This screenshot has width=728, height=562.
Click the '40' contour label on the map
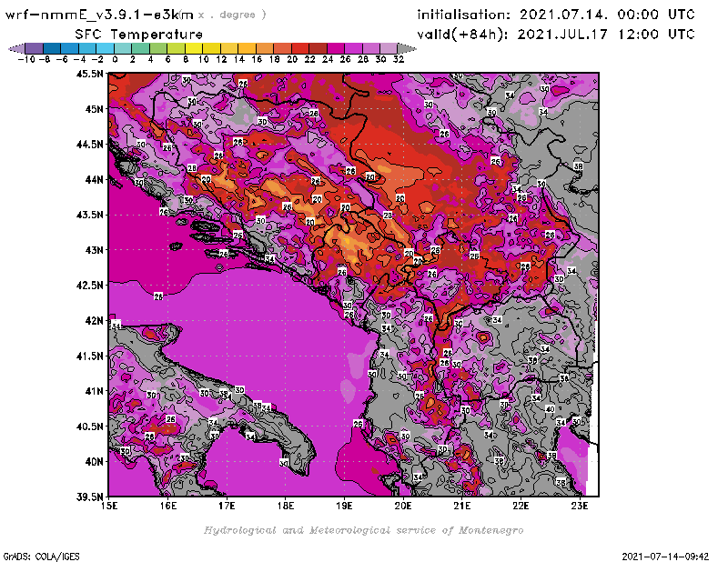coord(550,409)
